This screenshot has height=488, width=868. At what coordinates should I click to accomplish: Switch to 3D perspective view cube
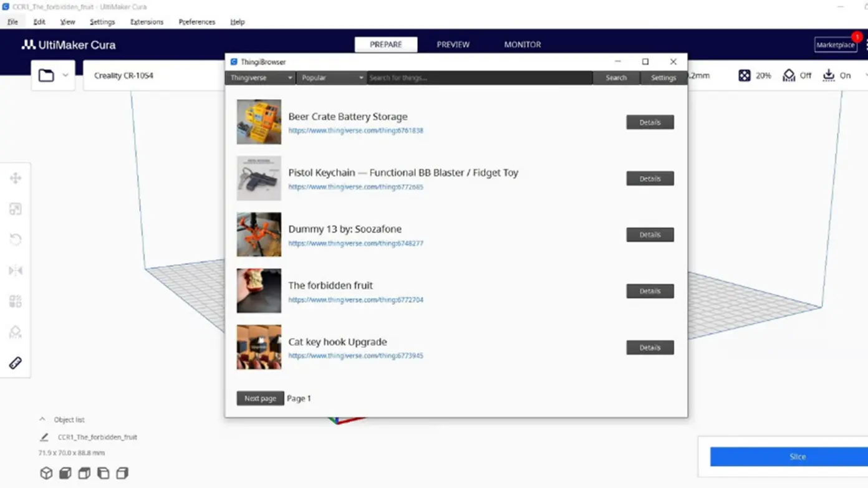pos(46,473)
